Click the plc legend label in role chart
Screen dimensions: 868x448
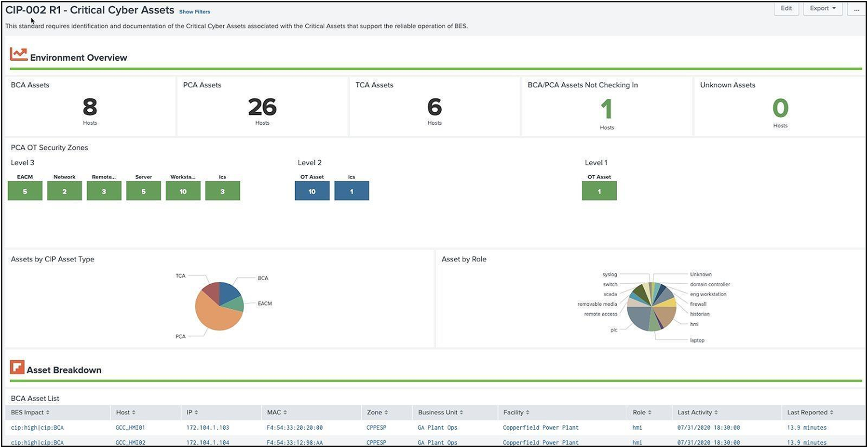614,330
